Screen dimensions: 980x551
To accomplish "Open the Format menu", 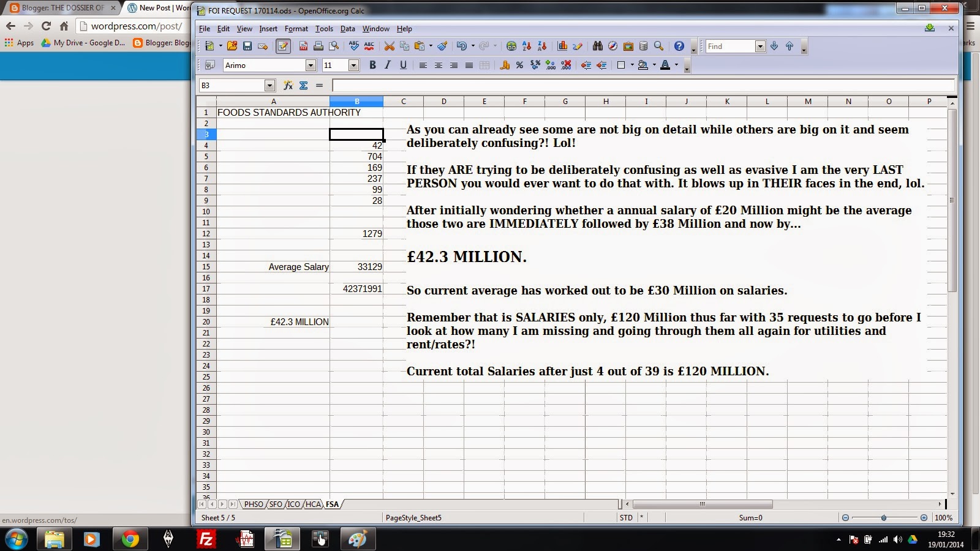I will [x=296, y=29].
